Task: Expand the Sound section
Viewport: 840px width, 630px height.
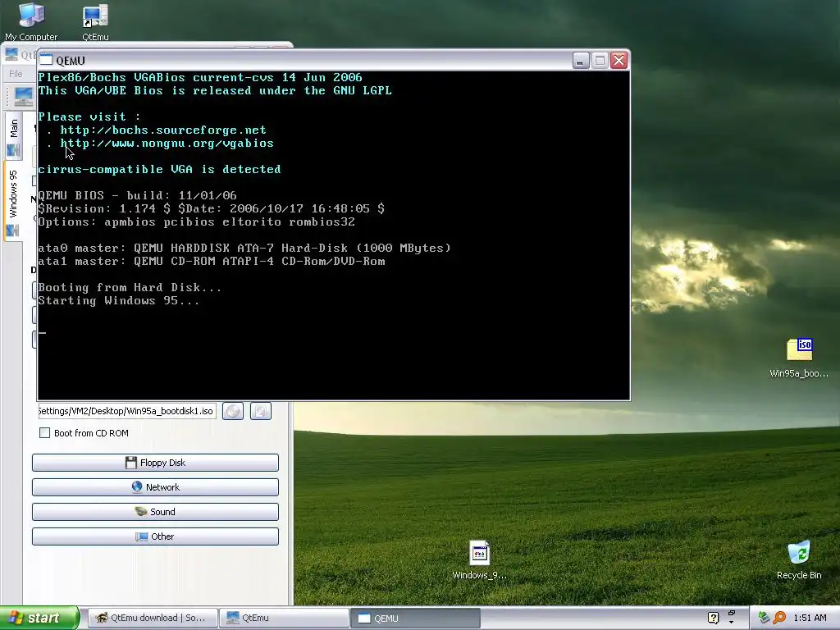Action: click(x=155, y=512)
